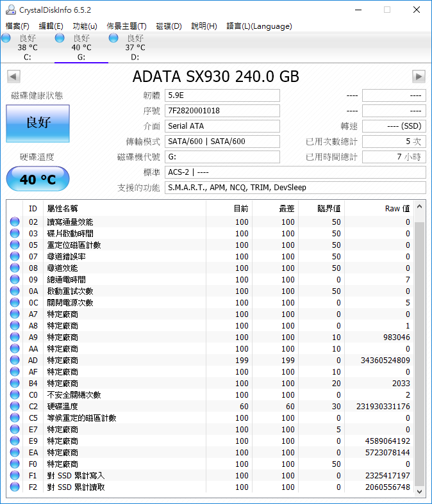Click the supported features field with TRIM
This screenshot has height=504, width=432.
(295, 188)
